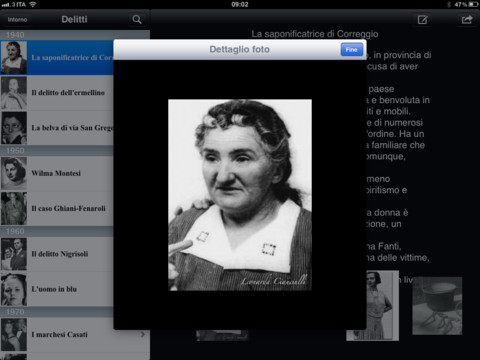
Task: Close photo detail with Fine button
Action: click(x=352, y=50)
